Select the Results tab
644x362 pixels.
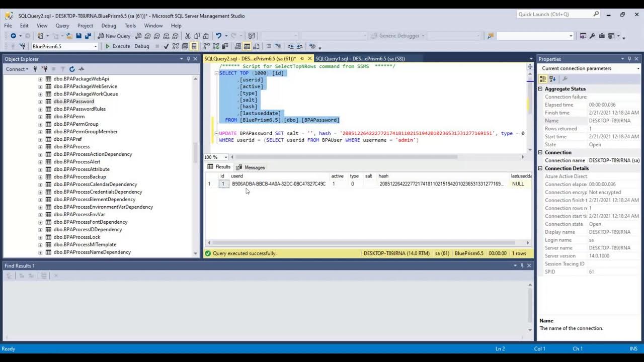pyautogui.click(x=219, y=167)
